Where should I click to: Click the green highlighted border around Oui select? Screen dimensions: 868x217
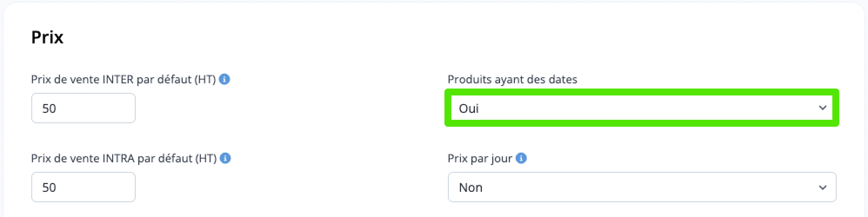pos(642,92)
